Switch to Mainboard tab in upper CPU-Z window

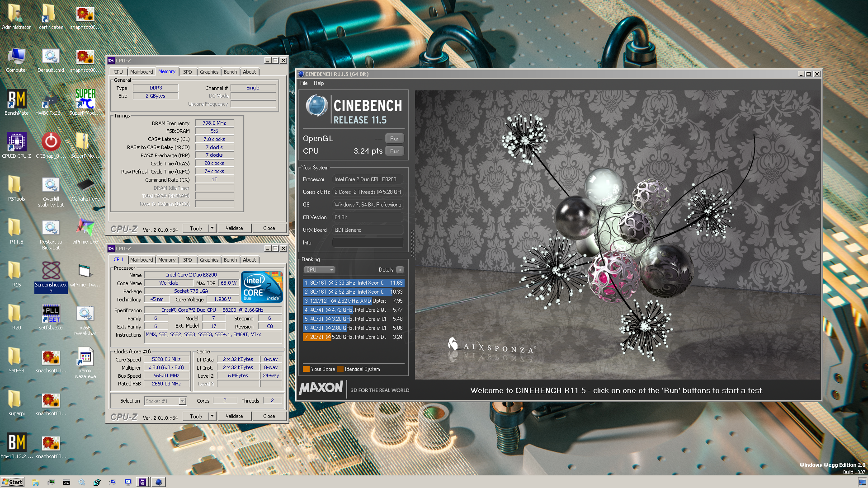(142, 72)
